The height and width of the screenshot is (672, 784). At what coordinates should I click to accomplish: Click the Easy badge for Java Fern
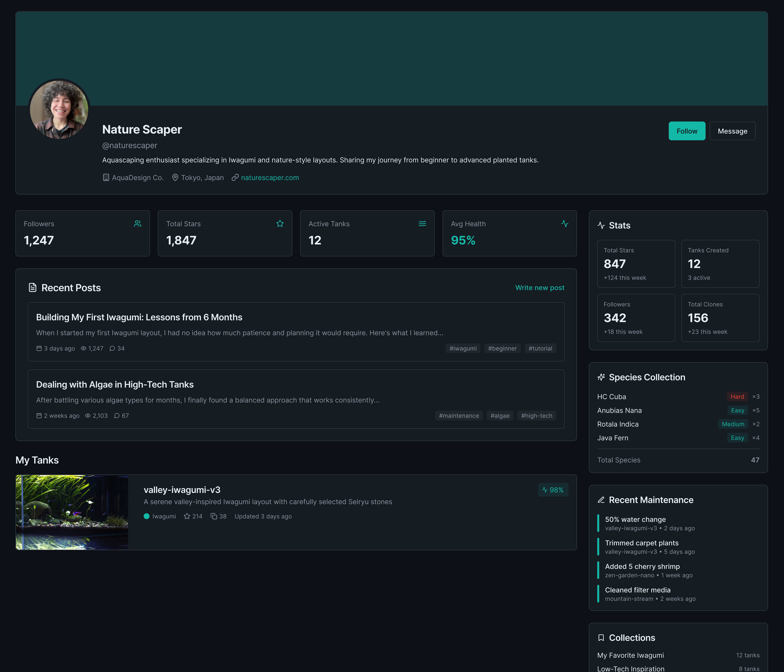point(738,438)
